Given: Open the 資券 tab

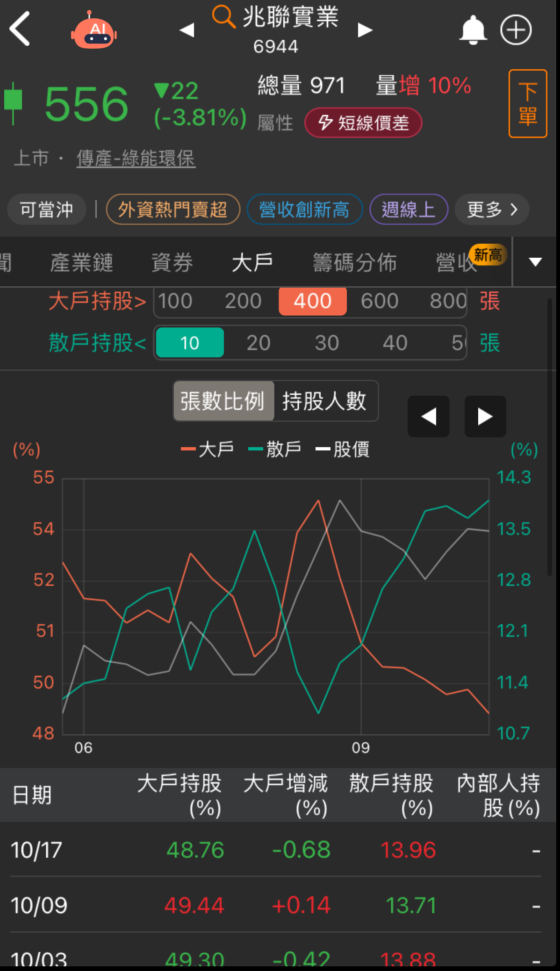Looking at the screenshot, I should pos(172,262).
